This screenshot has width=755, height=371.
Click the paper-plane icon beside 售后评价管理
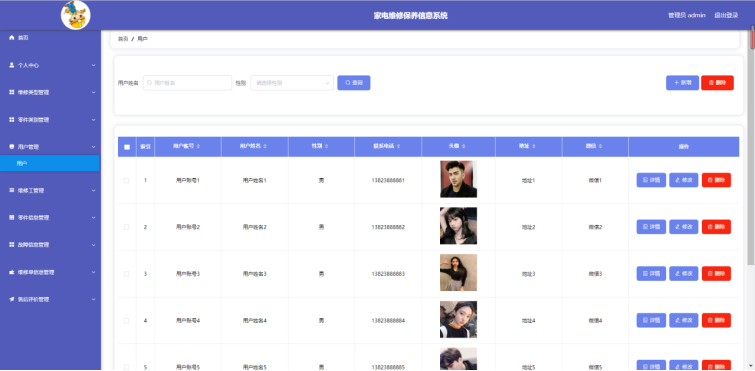12,299
